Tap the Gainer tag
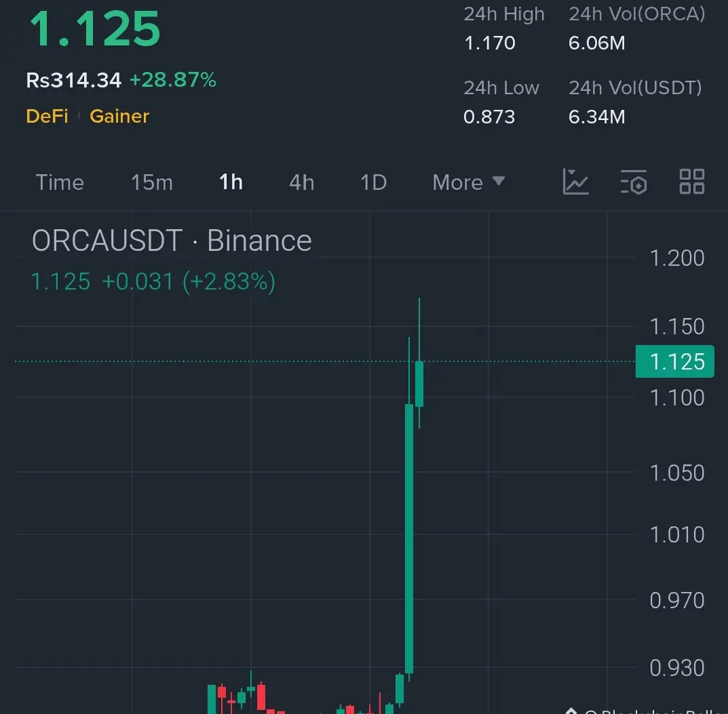Screen dimensions: 728x714 pyautogui.click(x=119, y=116)
